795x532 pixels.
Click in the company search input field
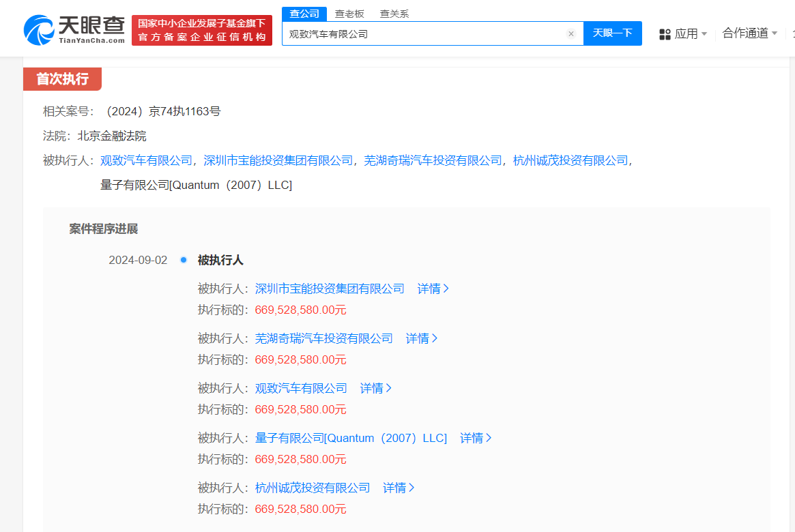point(423,33)
